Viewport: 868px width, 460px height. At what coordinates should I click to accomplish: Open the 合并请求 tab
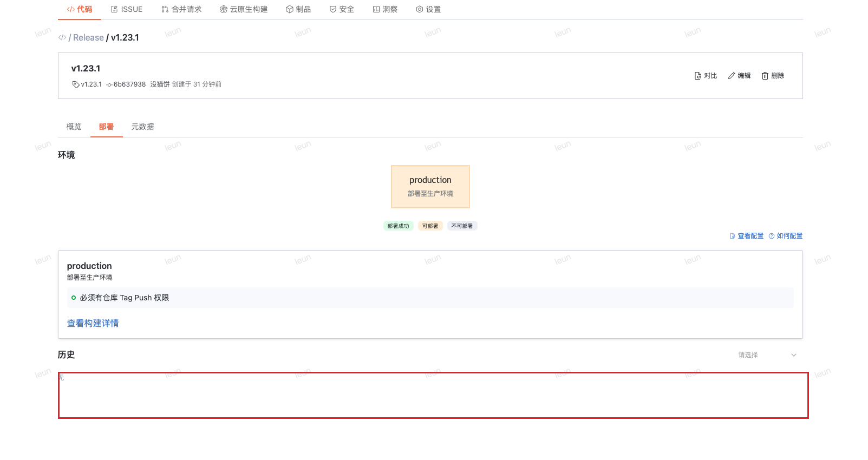(x=181, y=9)
